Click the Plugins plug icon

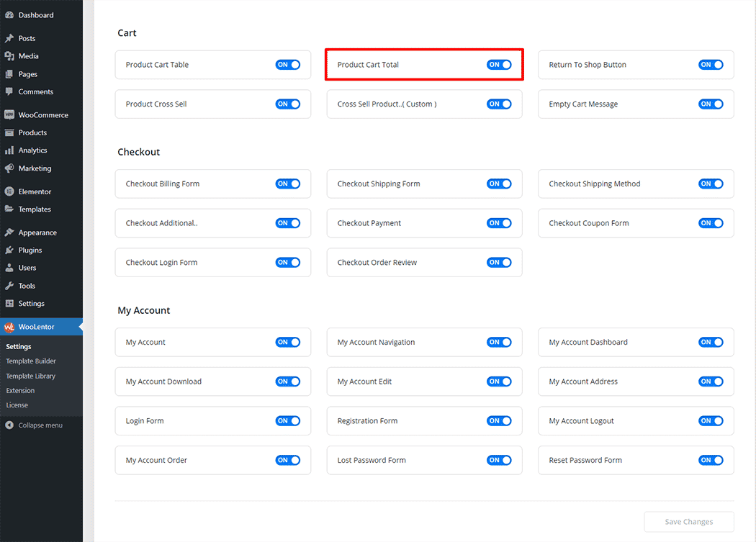(x=9, y=250)
